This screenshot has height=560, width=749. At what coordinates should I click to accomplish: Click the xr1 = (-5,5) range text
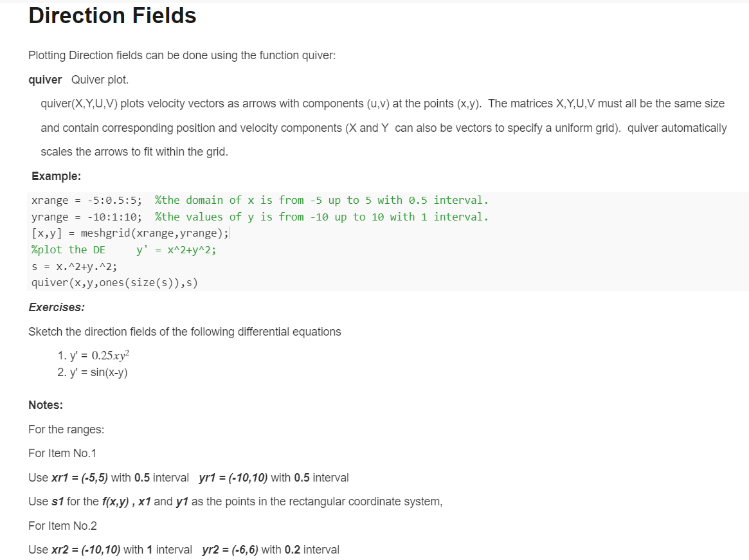80,478
